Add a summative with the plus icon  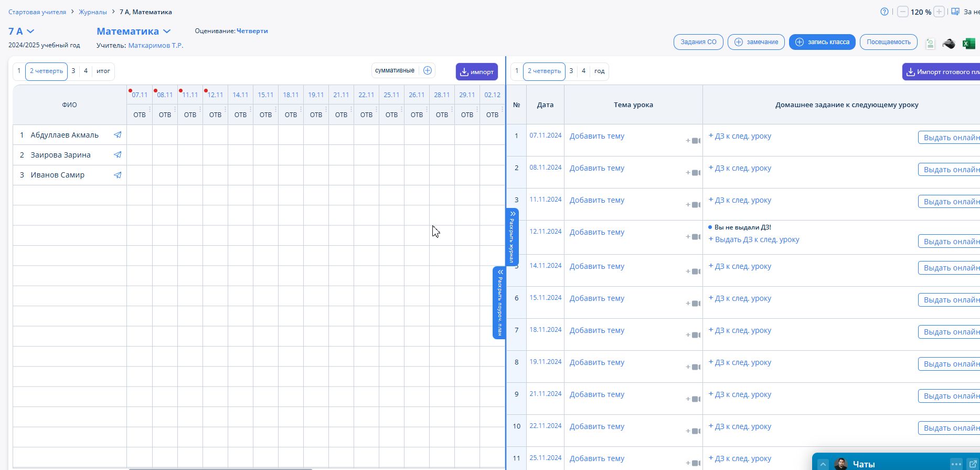pos(428,70)
